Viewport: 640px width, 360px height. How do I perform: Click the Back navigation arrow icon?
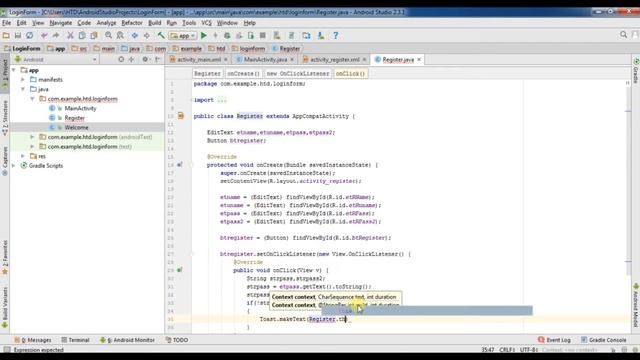click(135, 36)
